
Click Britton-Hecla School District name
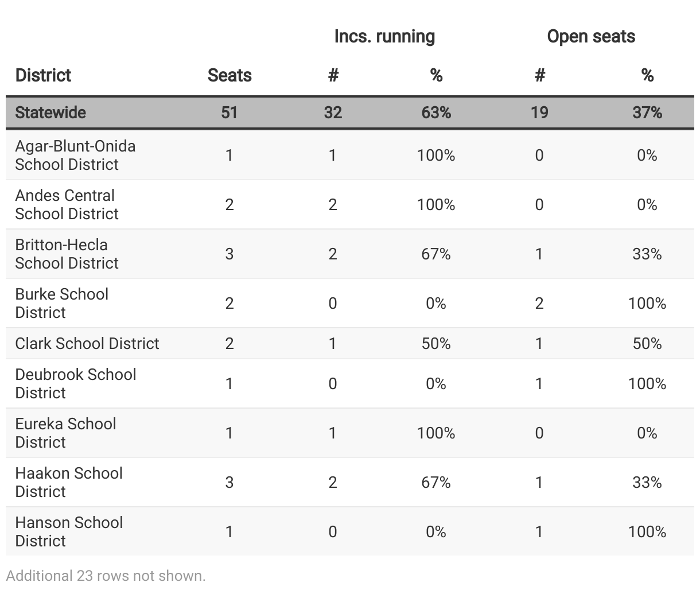click(x=67, y=254)
